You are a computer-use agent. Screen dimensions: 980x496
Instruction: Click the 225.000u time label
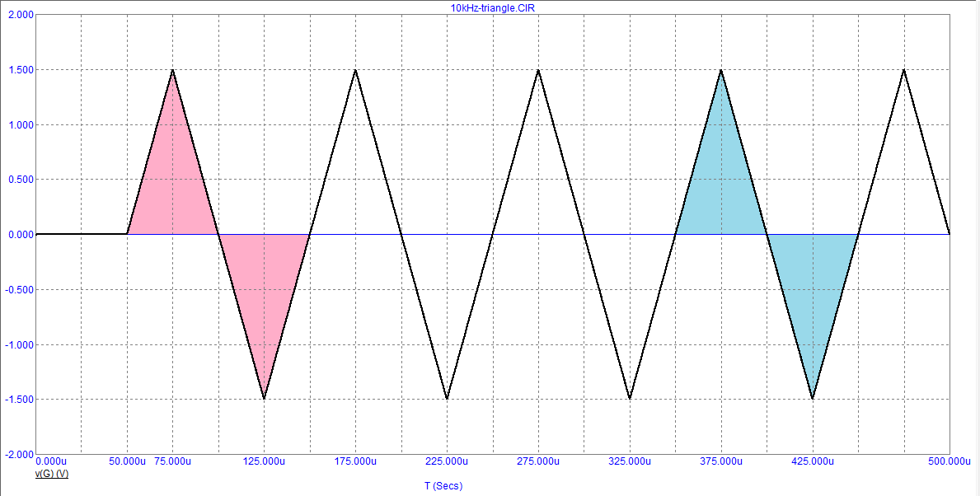(447, 461)
